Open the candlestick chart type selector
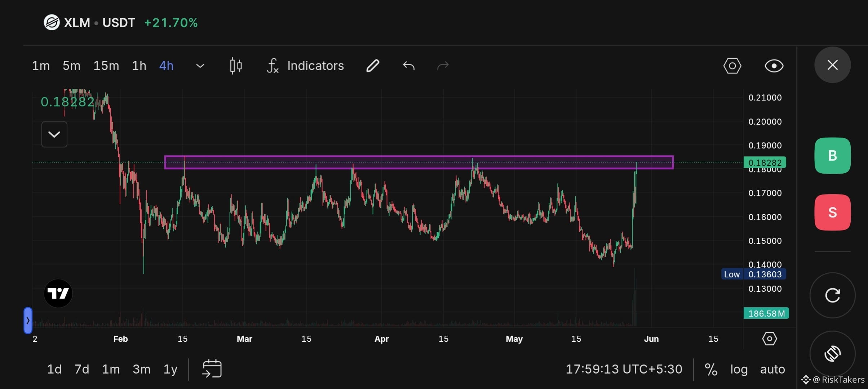This screenshot has height=389, width=868. coord(236,66)
